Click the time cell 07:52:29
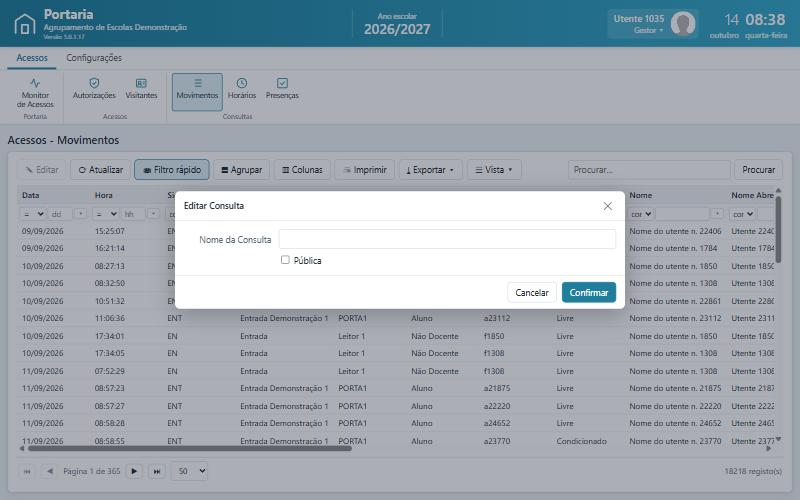The height and width of the screenshot is (500, 800). click(x=110, y=371)
